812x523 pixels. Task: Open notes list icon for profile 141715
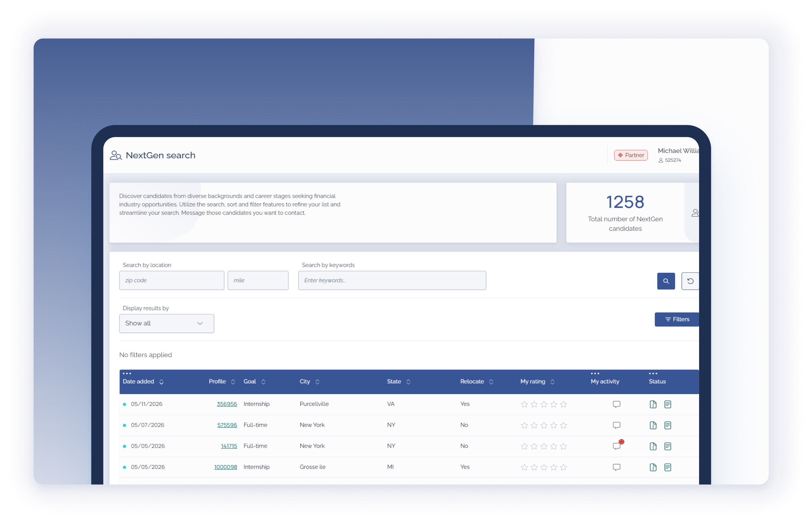(x=667, y=446)
